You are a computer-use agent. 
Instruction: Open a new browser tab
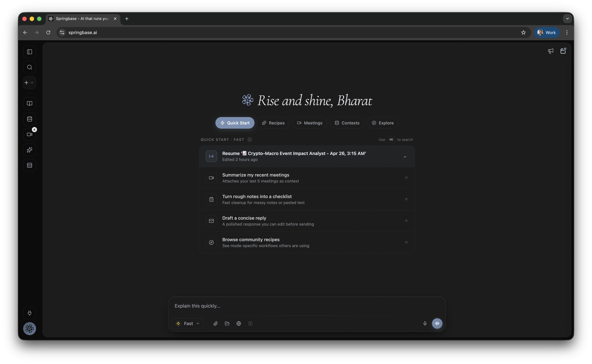pos(127,18)
